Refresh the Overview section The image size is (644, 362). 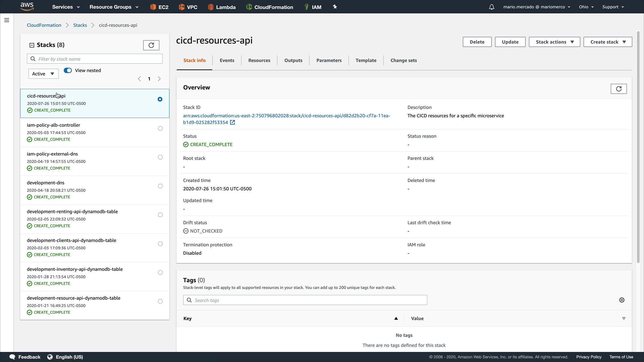click(619, 89)
